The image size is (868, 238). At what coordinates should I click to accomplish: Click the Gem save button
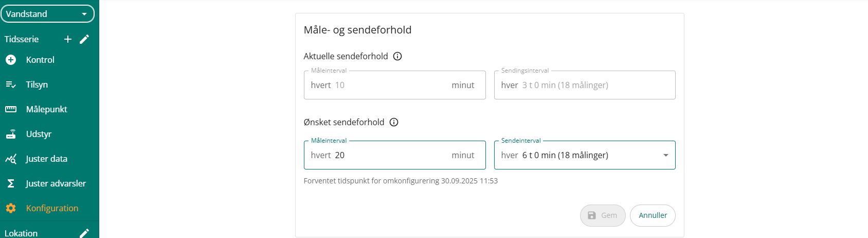pyautogui.click(x=603, y=215)
